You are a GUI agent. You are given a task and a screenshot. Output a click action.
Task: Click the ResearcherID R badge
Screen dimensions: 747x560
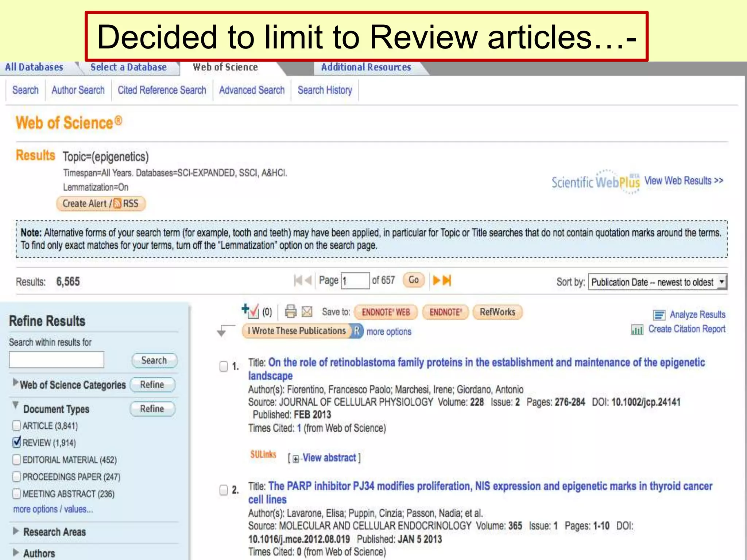point(356,331)
